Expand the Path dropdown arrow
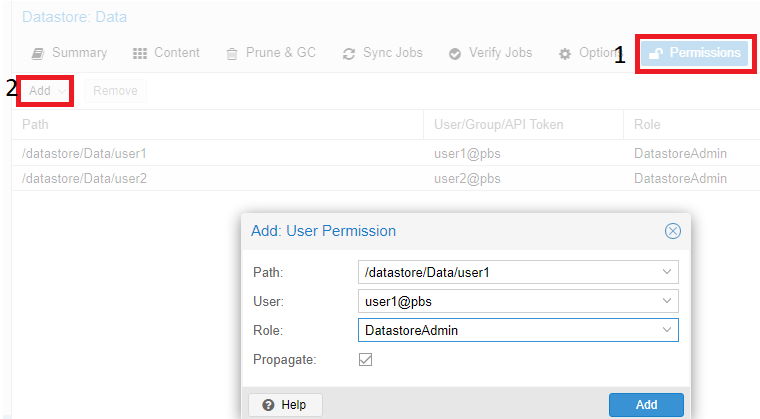This screenshot has width=760, height=419. point(667,272)
